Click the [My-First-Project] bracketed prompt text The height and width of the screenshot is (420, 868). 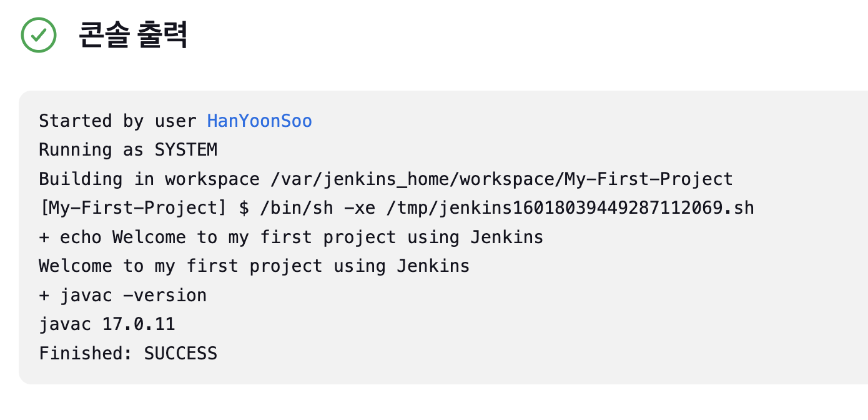[x=132, y=208]
